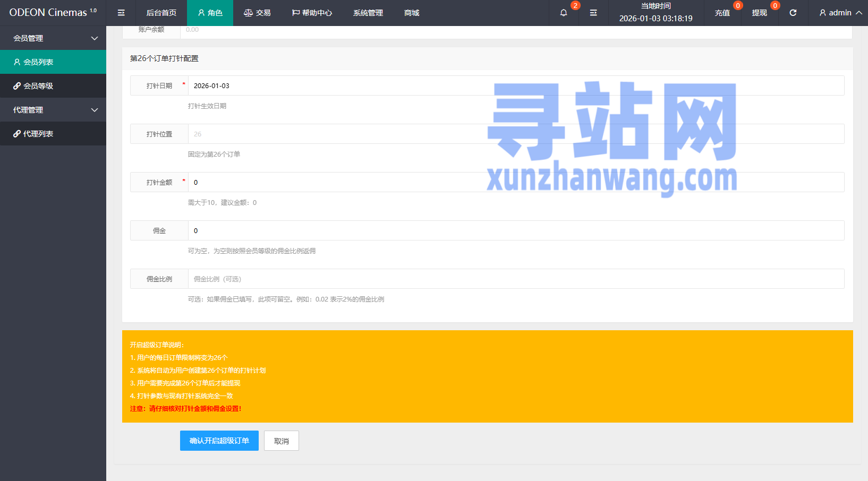
Task: Click the refresh page icon
Action: point(793,13)
